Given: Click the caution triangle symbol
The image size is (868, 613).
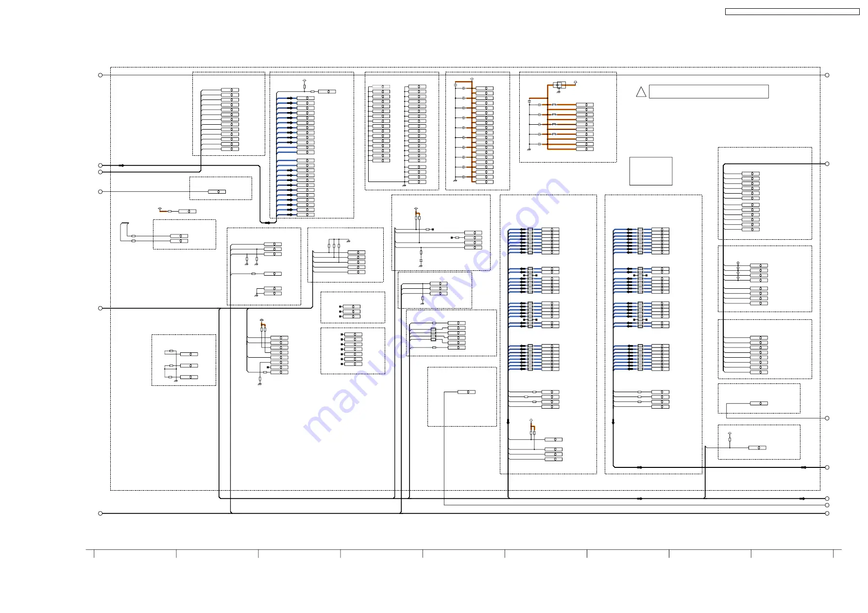Looking at the screenshot, I should [x=641, y=92].
